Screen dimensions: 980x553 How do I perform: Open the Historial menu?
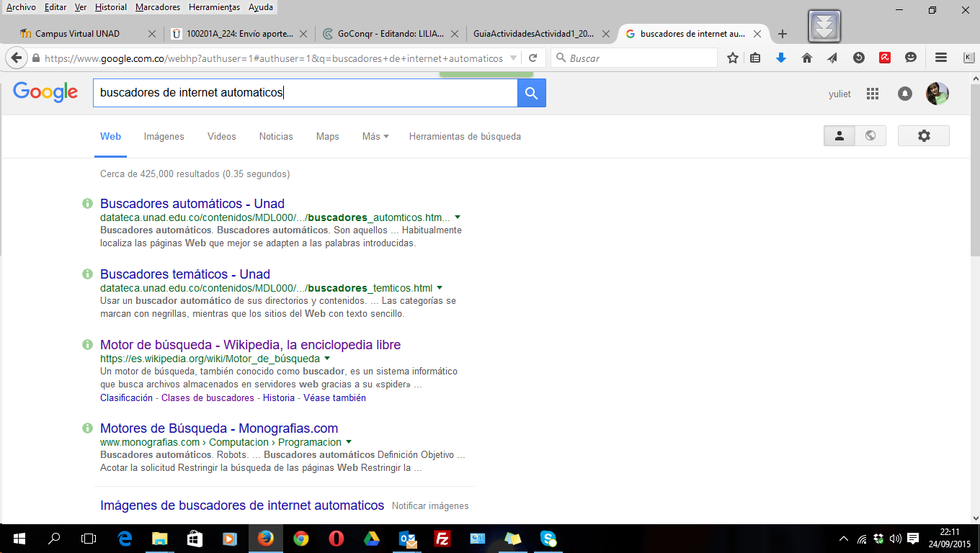(x=111, y=7)
